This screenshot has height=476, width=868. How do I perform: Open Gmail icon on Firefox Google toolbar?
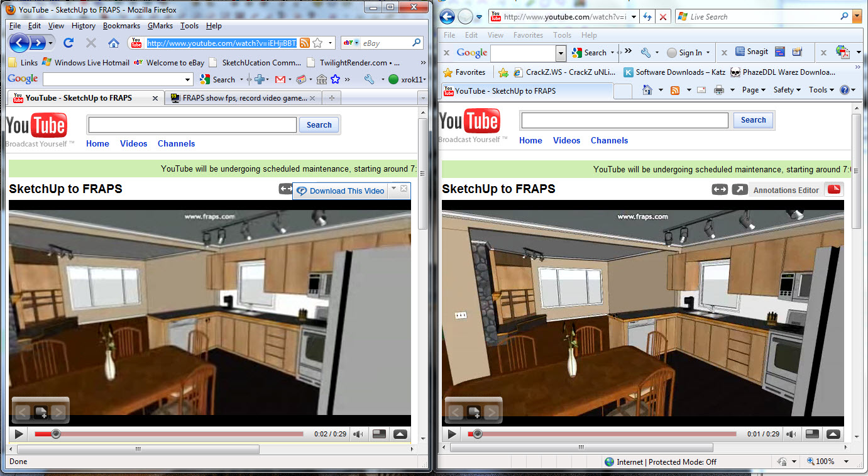pos(280,79)
